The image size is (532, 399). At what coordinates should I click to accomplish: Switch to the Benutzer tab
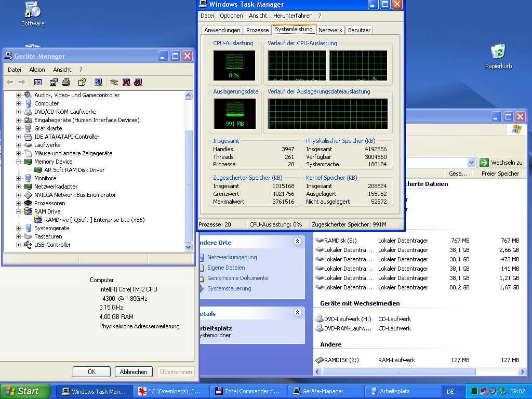(359, 30)
